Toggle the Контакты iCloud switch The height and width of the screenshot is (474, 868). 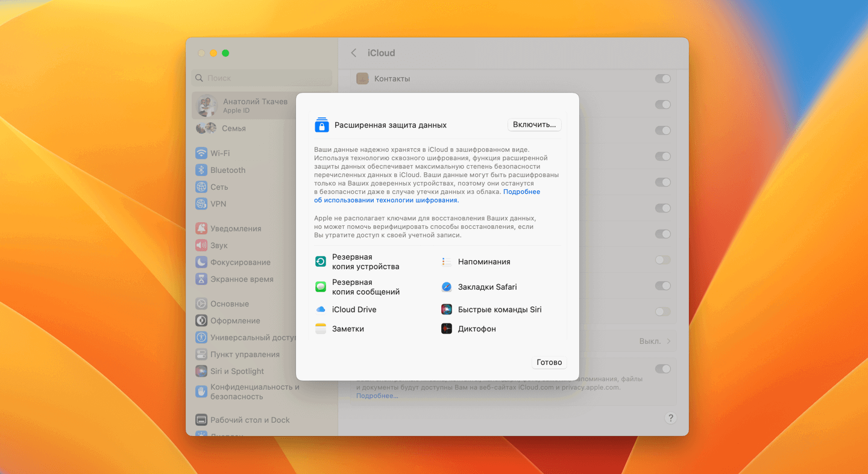[663, 79]
